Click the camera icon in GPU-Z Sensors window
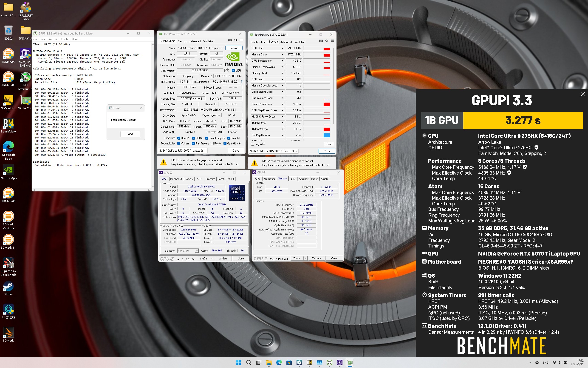The height and width of the screenshot is (368, 588). coord(321,41)
